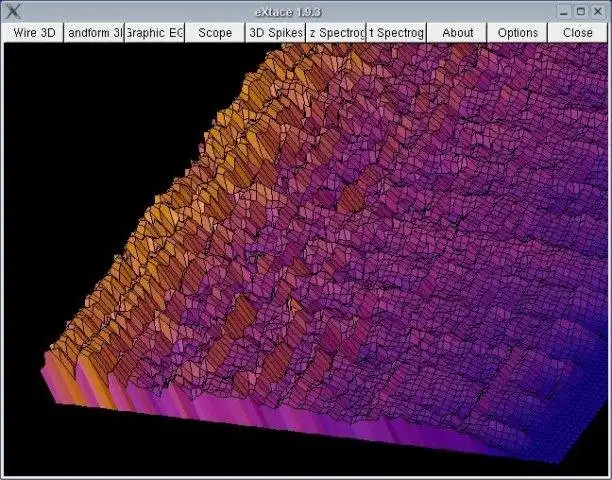Close the window with the titlebar X
The width and height of the screenshot is (612, 480).
point(598,12)
